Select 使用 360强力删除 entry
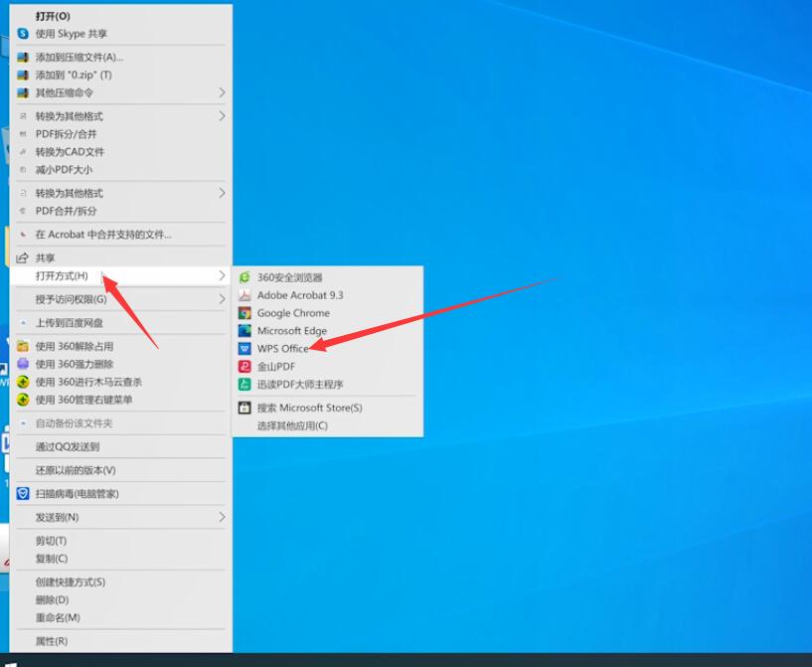 (120, 364)
